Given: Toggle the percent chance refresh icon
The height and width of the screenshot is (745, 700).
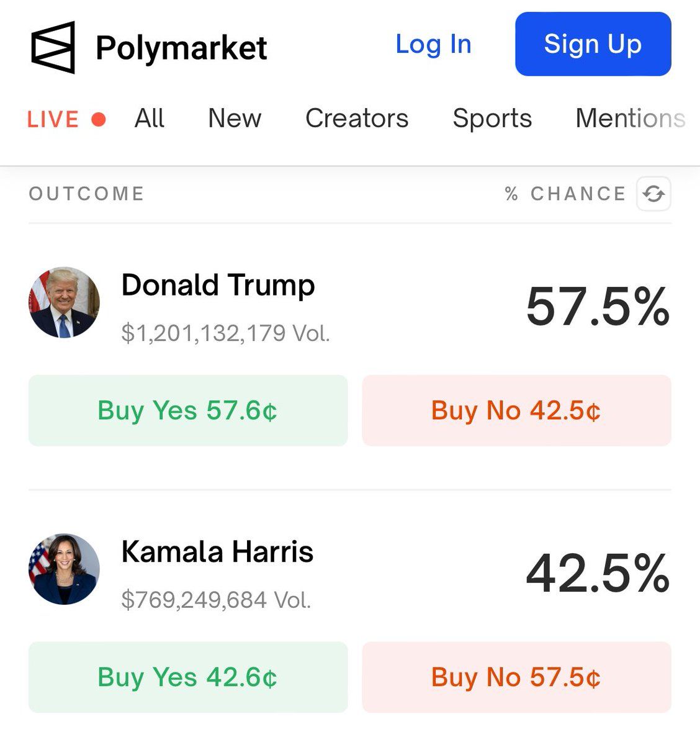Looking at the screenshot, I should tap(653, 194).
